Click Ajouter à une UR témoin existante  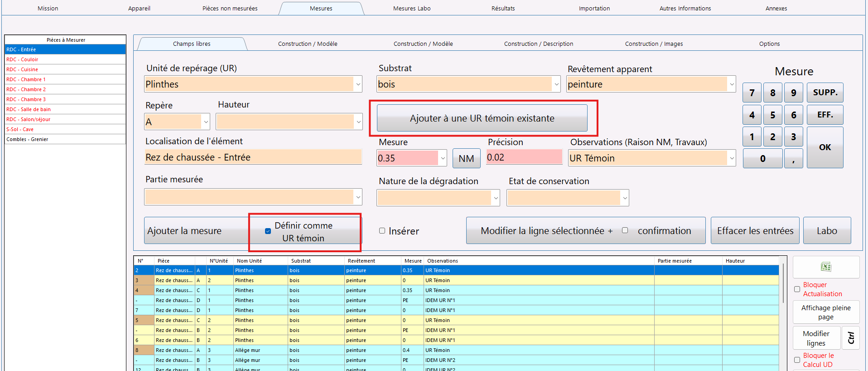coord(482,118)
